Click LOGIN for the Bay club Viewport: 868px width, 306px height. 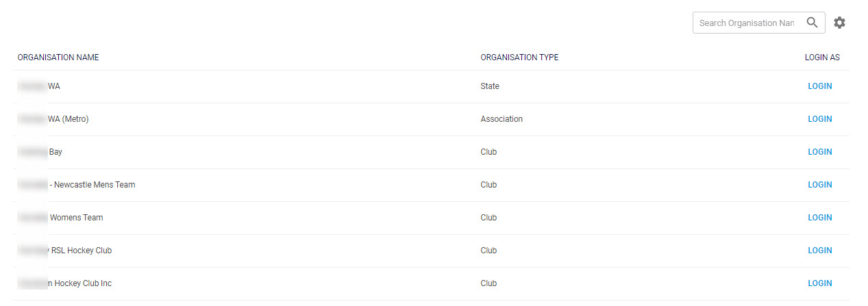pos(819,152)
